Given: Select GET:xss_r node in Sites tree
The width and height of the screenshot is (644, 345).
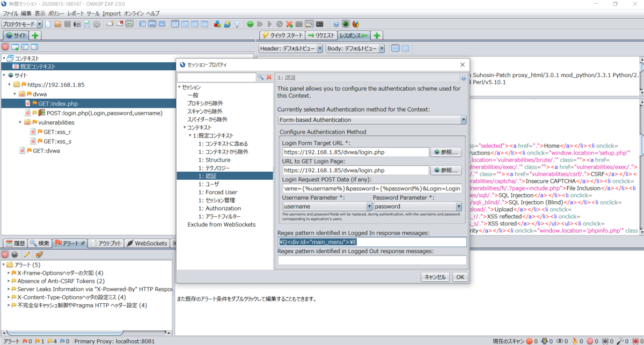Looking at the screenshot, I should point(57,131).
